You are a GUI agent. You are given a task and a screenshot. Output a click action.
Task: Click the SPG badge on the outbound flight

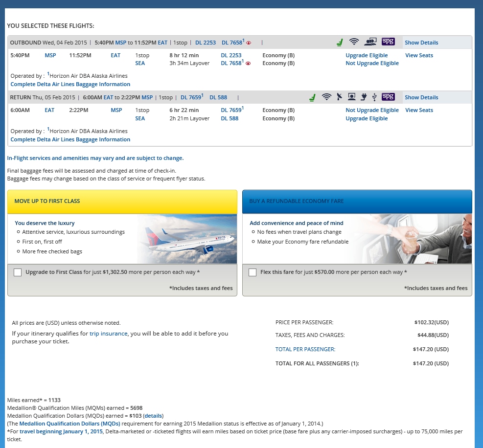tap(388, 42)
